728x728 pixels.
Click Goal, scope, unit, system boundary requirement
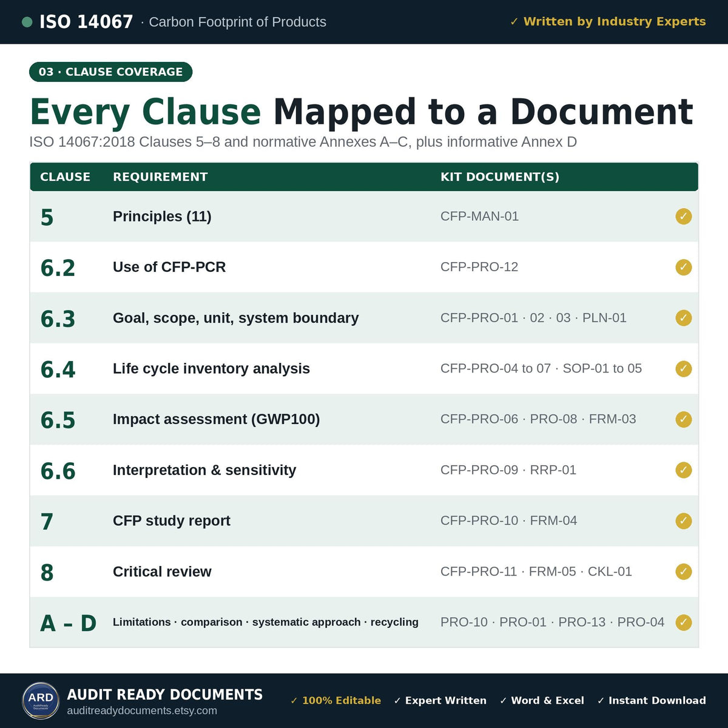click(x=235, y=318)
